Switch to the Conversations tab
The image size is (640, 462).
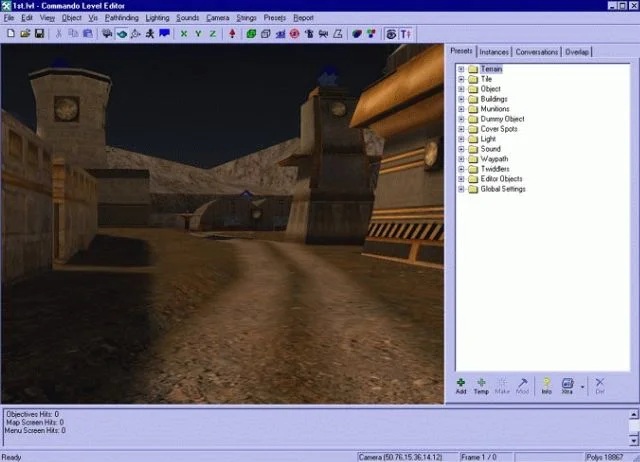(536, 52)
